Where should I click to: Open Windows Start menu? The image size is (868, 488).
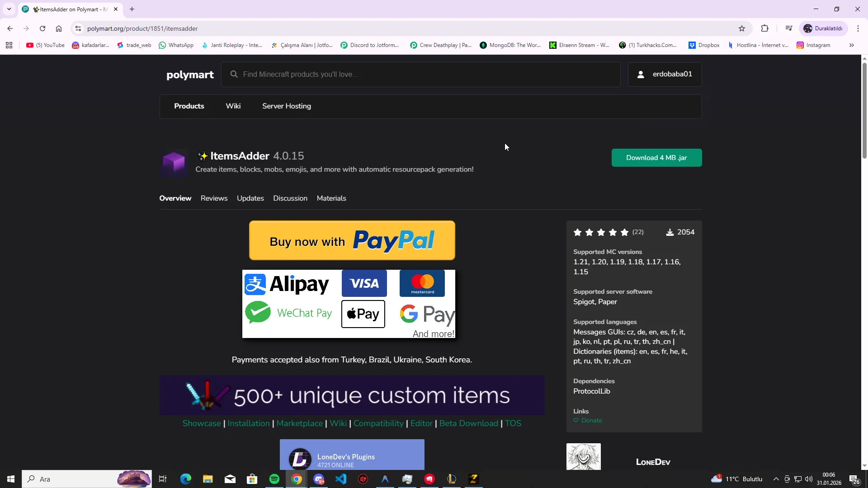(11, 479)
